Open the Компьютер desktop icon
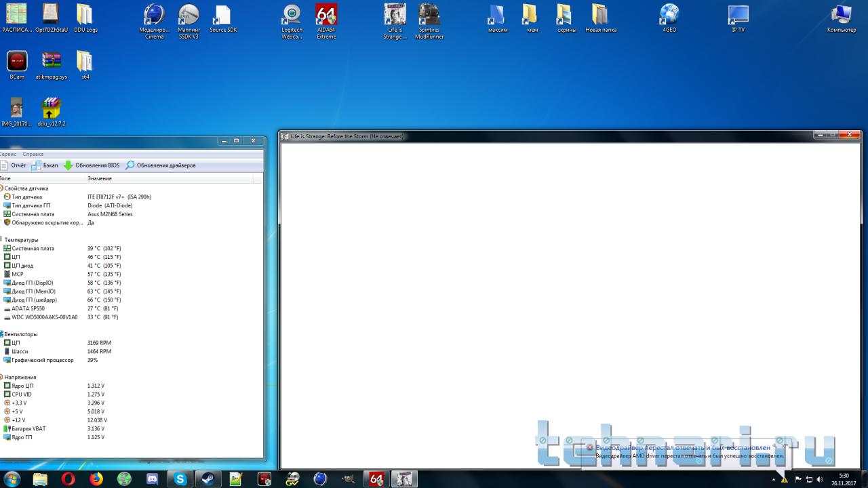 coord(842,19)
